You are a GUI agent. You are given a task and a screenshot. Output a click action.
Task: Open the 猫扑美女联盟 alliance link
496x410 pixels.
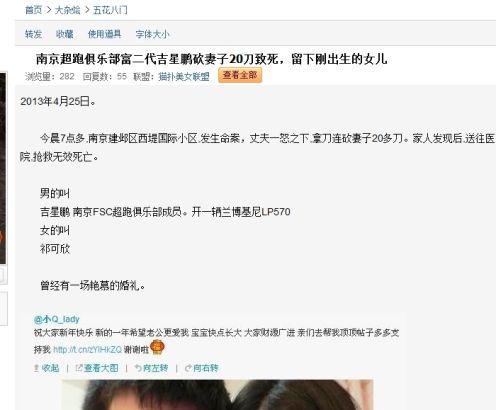[184, 76]
